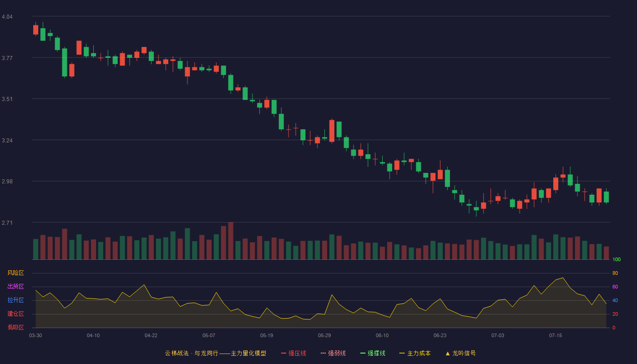Click the 建仓区 zone label
This screenshot has width=637, height=364.
pyautogui.click(x=15, y=314)
